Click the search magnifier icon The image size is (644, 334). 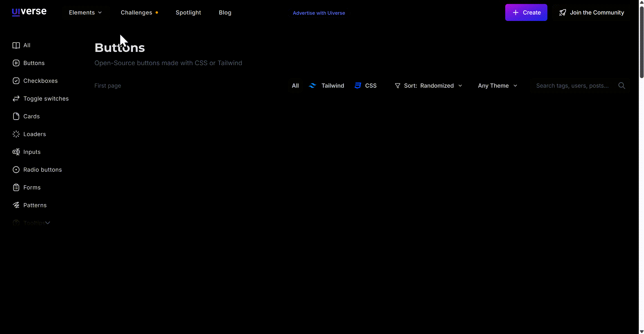pos(621,86)
